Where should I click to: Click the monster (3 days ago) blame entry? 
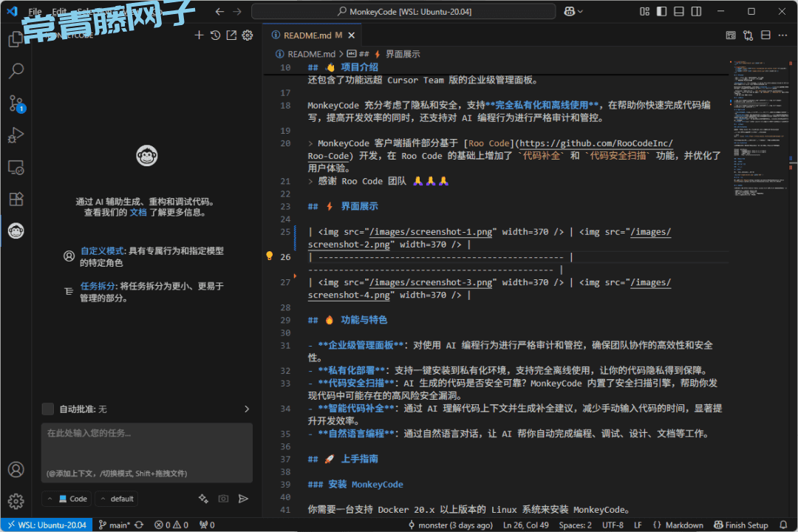pos(451,525)
